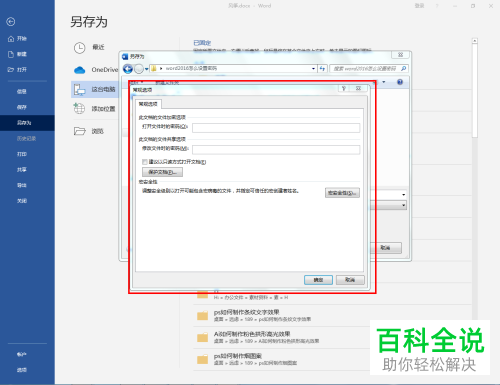Open the 信息 page in sidebar
The height and width of the screenshot is (385, 500).
tap(22, 91)
